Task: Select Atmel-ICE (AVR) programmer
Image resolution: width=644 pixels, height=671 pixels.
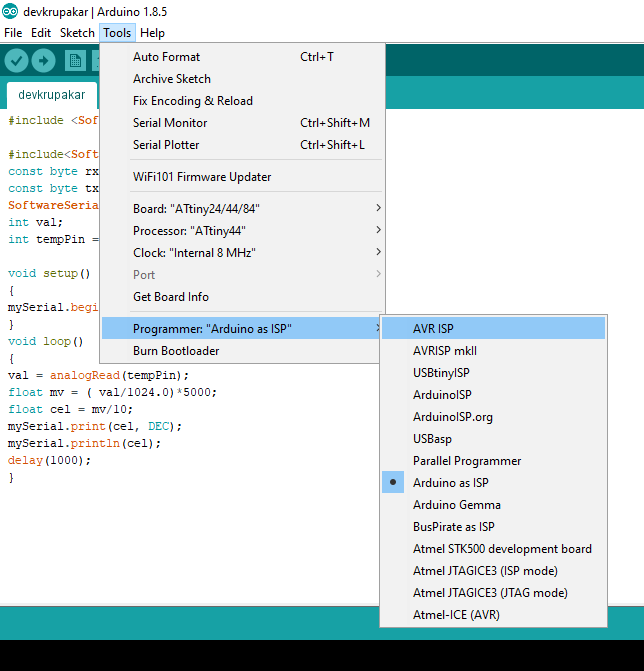Action: coord(493,615)
